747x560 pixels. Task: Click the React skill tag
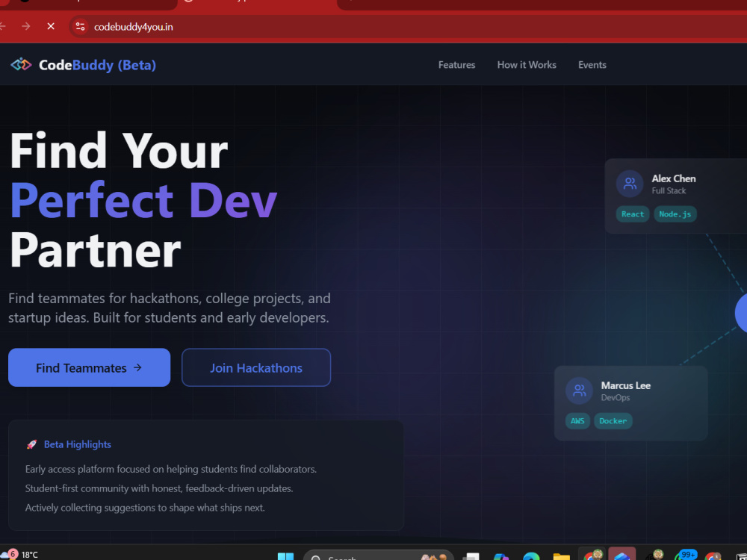tap(632, 214)
